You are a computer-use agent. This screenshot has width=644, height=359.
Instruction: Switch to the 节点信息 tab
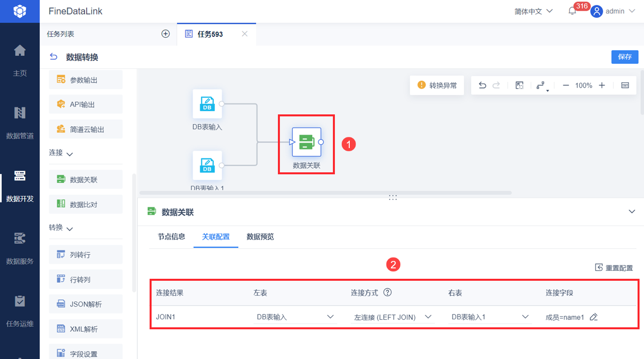(x=171, y=237)
